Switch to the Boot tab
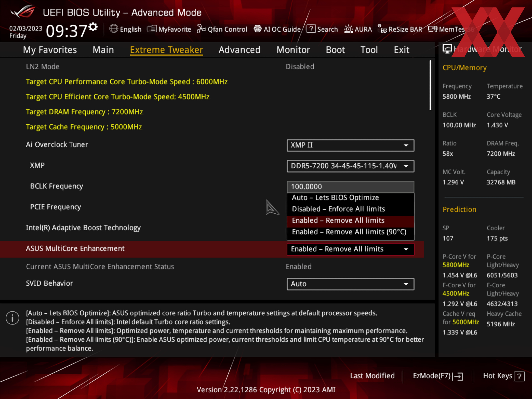532x399 pixels. 335,50
